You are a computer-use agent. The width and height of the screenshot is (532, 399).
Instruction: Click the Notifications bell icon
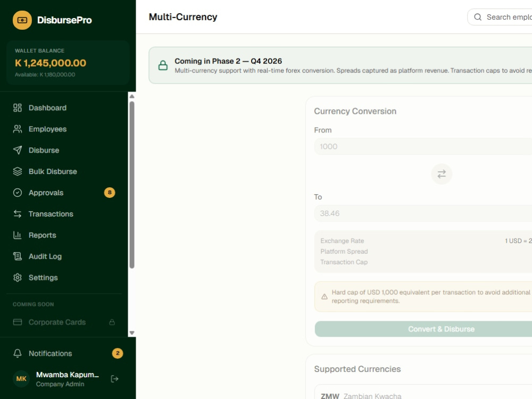[18, 353]
